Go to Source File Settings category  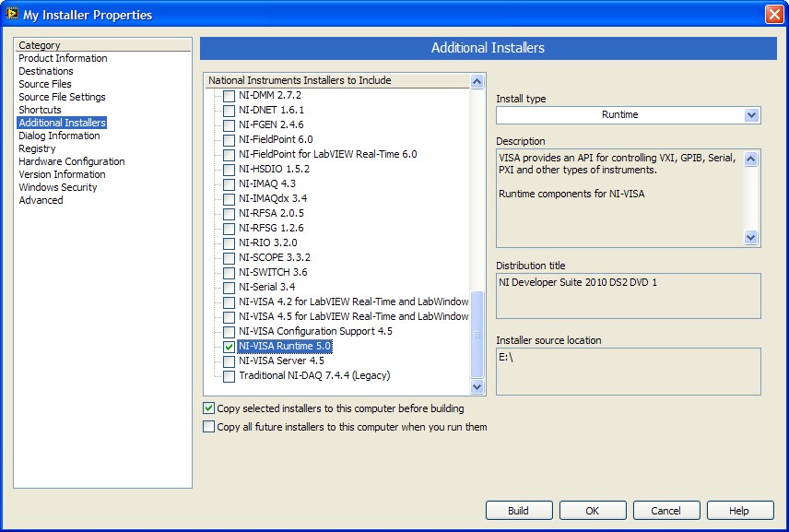click(63, 97)
